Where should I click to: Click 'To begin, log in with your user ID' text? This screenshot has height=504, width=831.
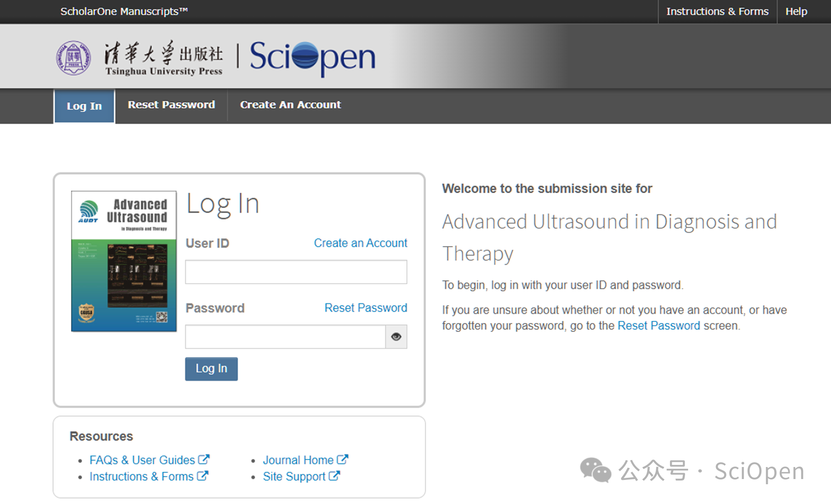click(x=562, y=285)
